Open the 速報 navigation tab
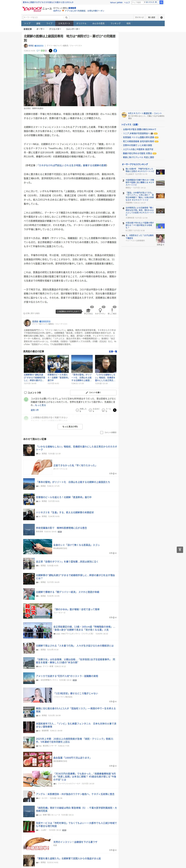Viewport: 186px width, 868px height. 38,24
